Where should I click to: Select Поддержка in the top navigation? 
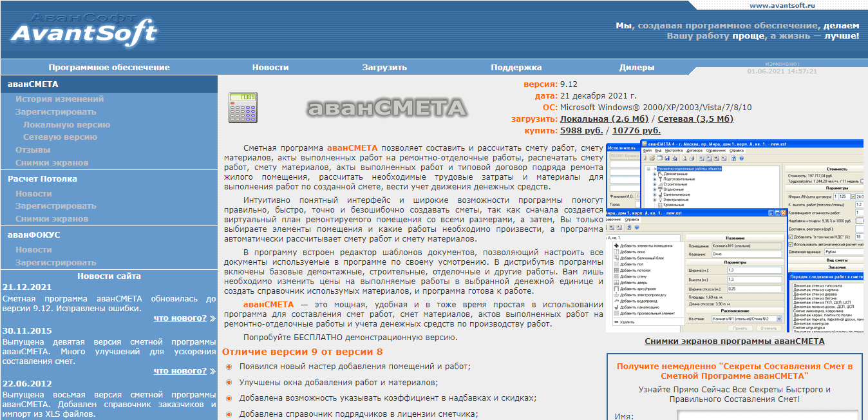point(516,67)
